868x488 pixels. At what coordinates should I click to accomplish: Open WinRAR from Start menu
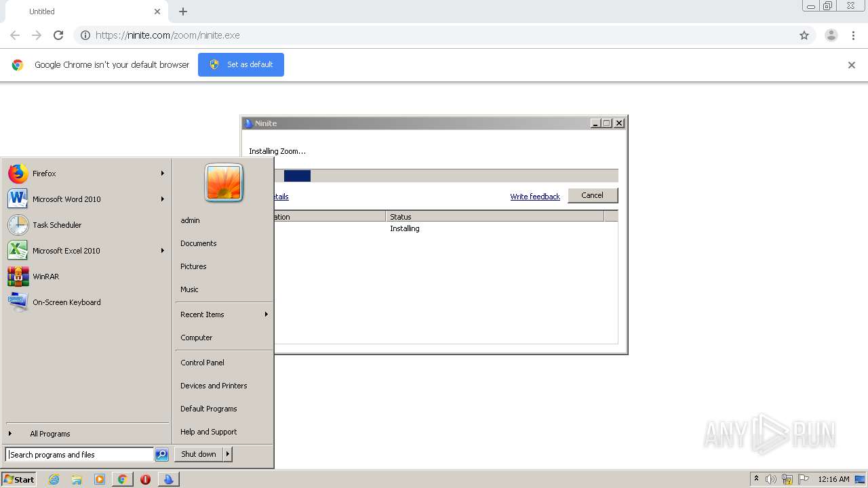(x=86, y=277)
